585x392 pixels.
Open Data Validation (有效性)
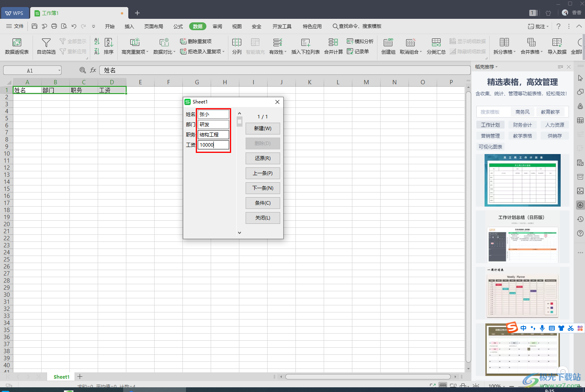[278, 46]
